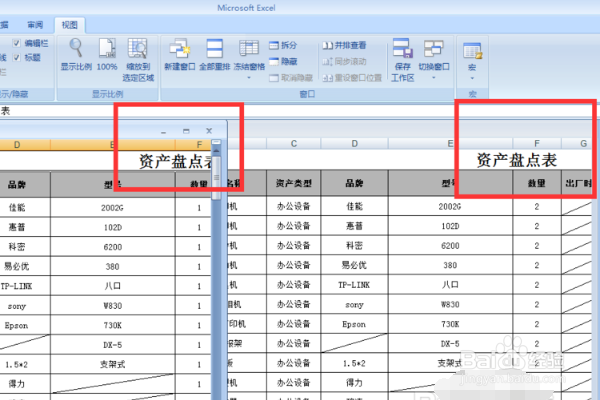The width and height of the screenshot is (600, 400).
Task: Click 1.5*2 cell in right window
Action: 355,363
